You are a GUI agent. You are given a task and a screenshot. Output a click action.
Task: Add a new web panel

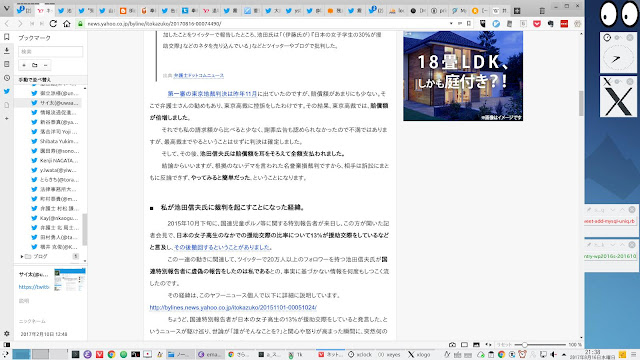[7, 118]
